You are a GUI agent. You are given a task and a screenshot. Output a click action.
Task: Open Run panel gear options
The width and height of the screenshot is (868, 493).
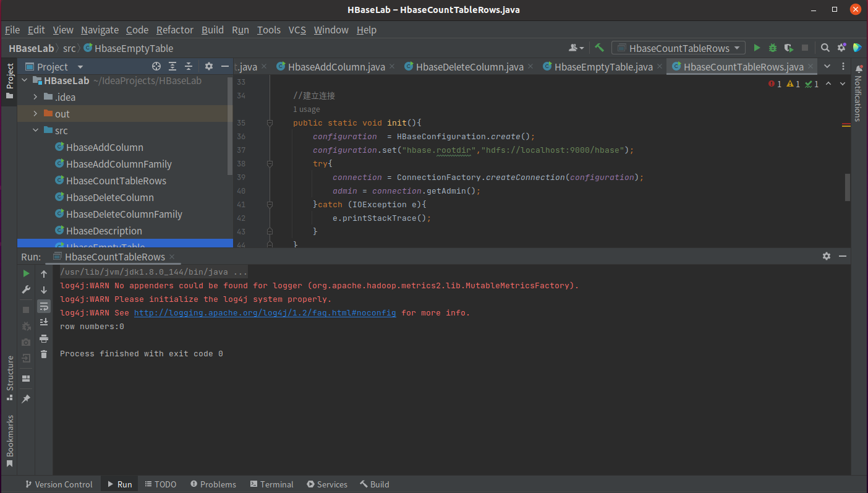click(x=827, y=256)
